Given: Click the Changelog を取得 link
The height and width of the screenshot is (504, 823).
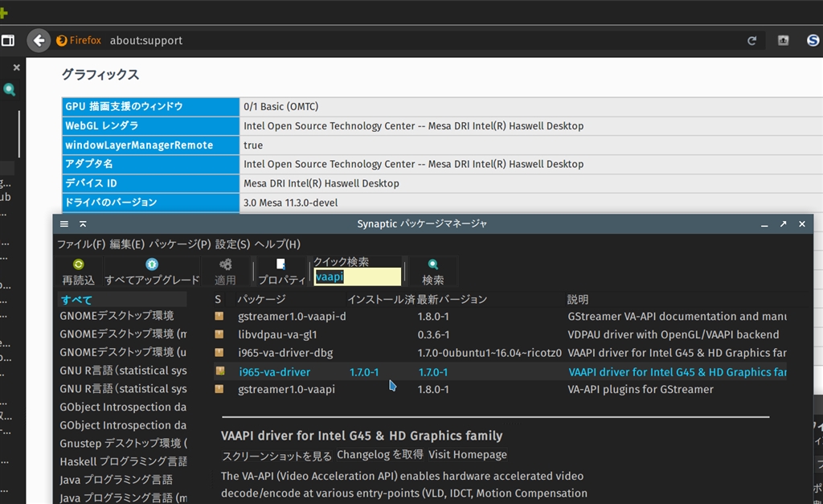Looking at the screenshot, I should tap(379, 455).
